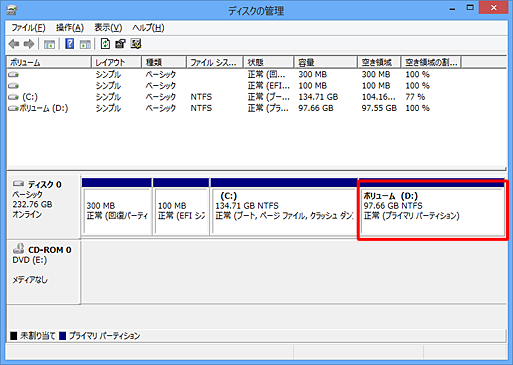Click 104.16 free space cell

[379, 97]
